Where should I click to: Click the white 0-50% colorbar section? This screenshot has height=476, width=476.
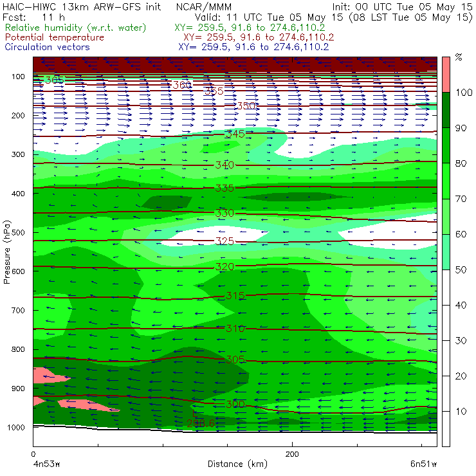point(446,358)
